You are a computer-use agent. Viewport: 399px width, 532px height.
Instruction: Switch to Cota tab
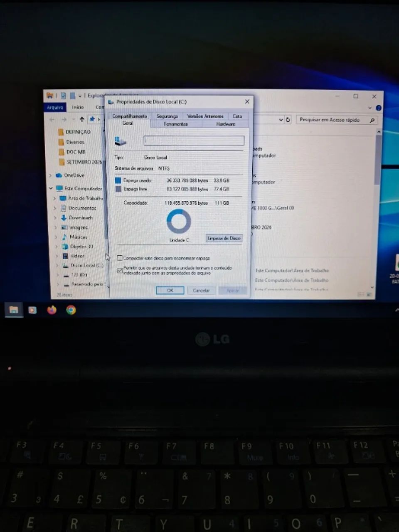[x=237, y=116]
